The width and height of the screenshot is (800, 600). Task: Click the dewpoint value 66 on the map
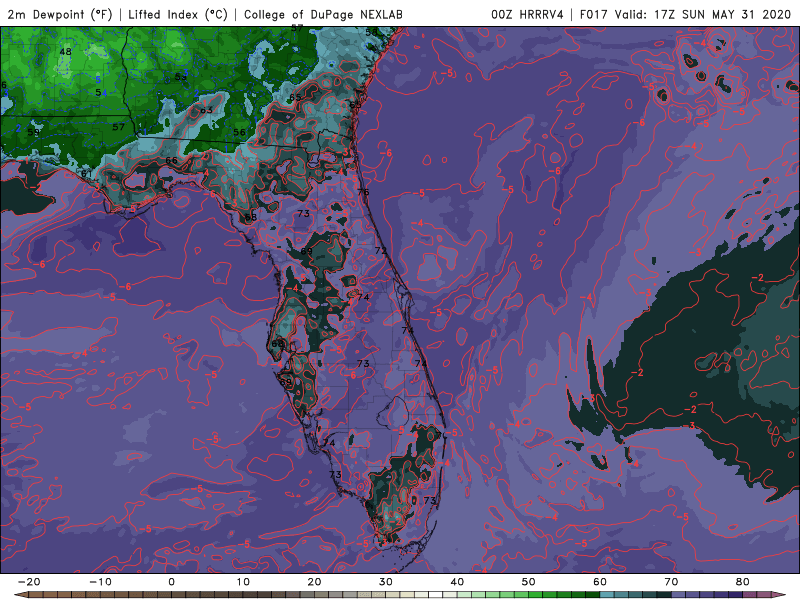click(171, 161)
